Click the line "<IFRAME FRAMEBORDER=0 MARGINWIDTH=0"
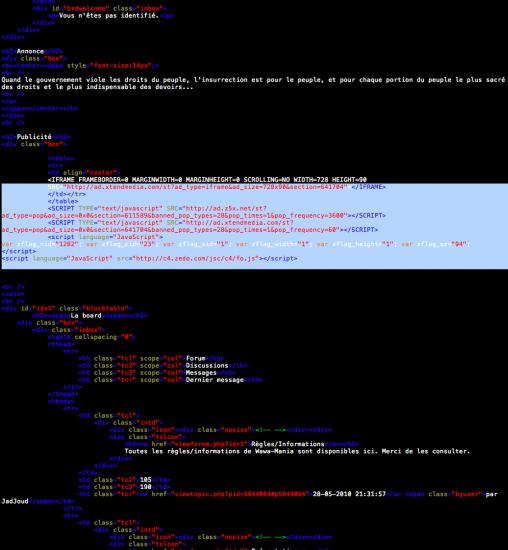 tap(207, 180)
